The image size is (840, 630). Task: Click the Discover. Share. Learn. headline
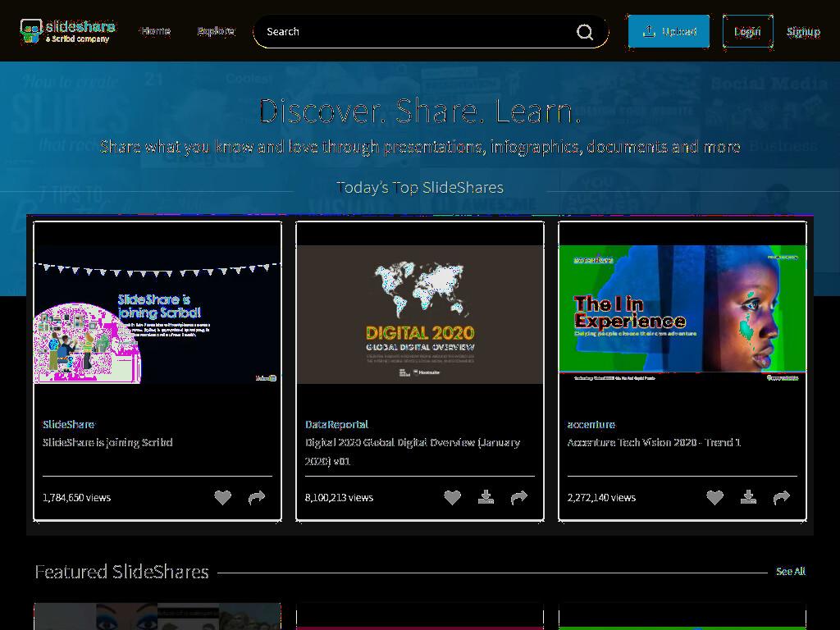click(420, 112)
